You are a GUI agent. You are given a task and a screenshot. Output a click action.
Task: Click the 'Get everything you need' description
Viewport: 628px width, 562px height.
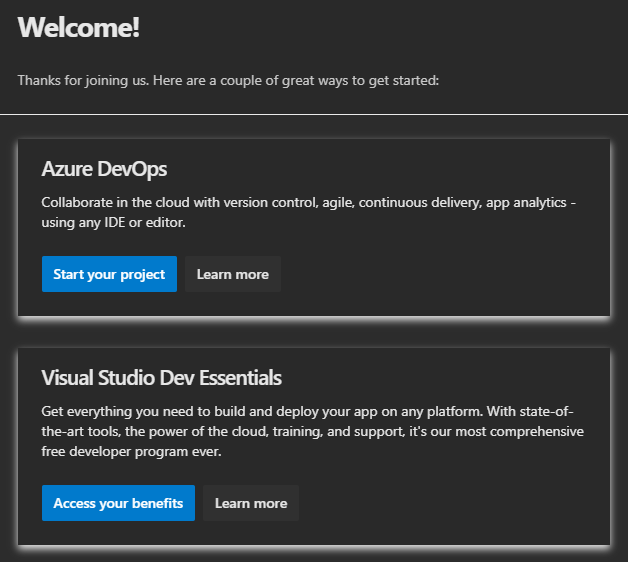(x=312, y=431)
